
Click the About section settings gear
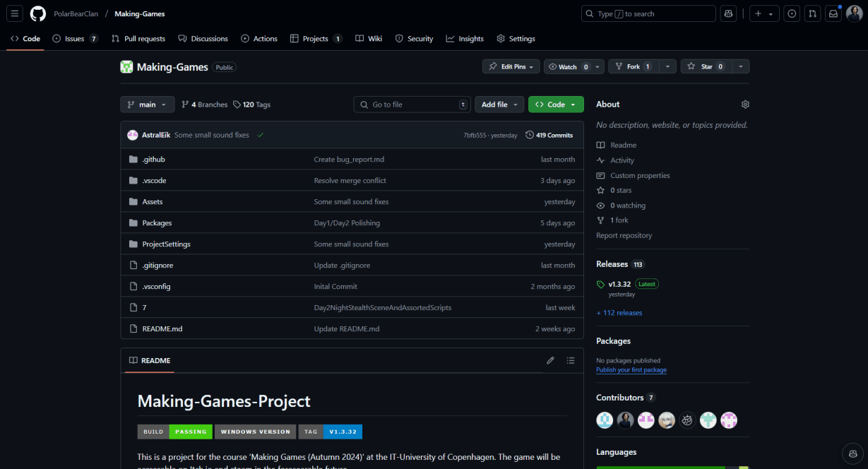pos(745,105)
